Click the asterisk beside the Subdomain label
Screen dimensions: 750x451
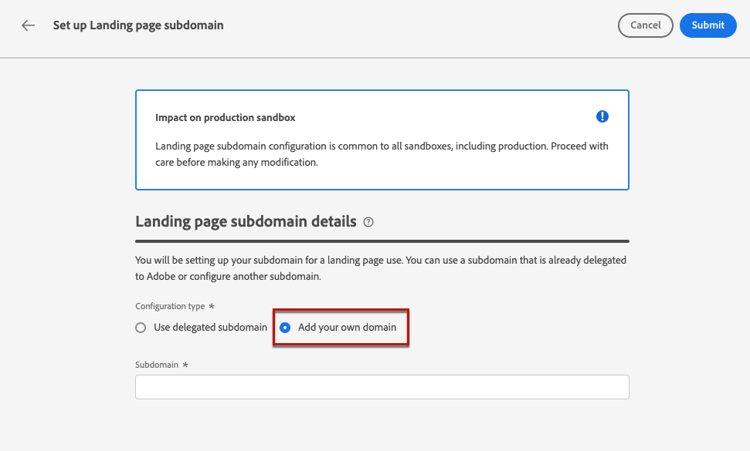tap(185, 365)
